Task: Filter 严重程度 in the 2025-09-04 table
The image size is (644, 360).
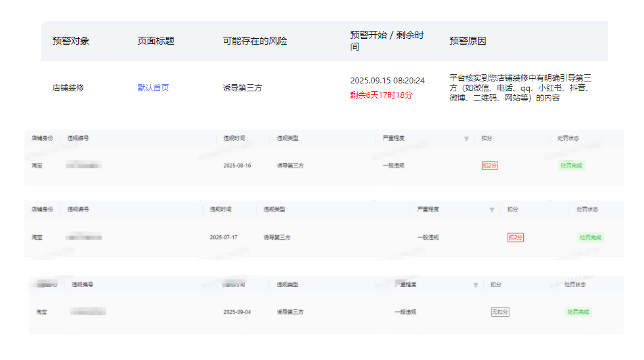Action: pyautogui.click(x=475, y=285)
